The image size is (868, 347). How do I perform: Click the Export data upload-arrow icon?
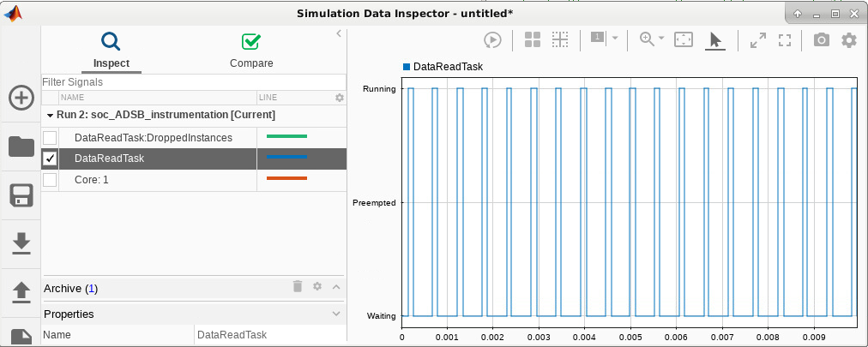[21, 293]
